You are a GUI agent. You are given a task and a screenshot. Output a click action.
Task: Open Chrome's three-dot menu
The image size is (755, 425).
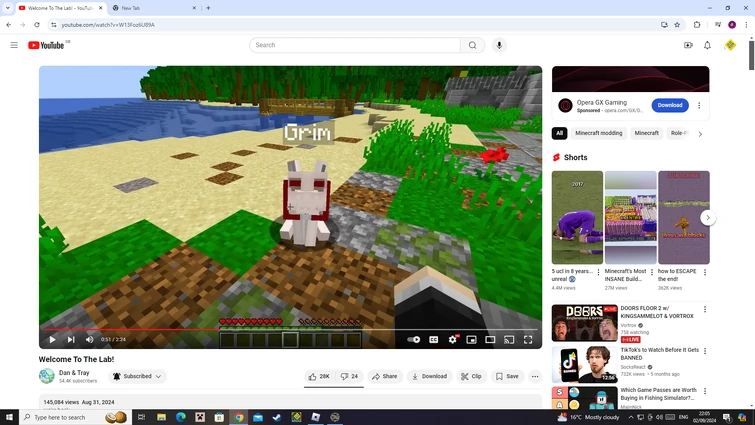[746, 25]
